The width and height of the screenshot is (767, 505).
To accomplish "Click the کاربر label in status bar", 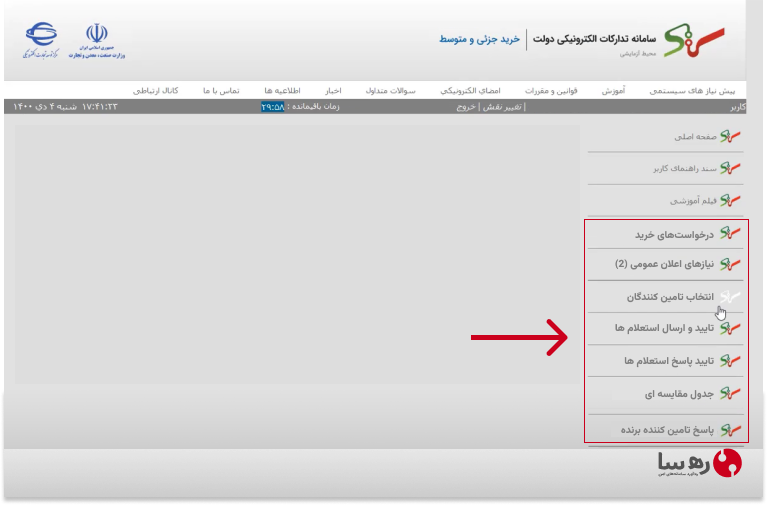I will tap(738, 107).
